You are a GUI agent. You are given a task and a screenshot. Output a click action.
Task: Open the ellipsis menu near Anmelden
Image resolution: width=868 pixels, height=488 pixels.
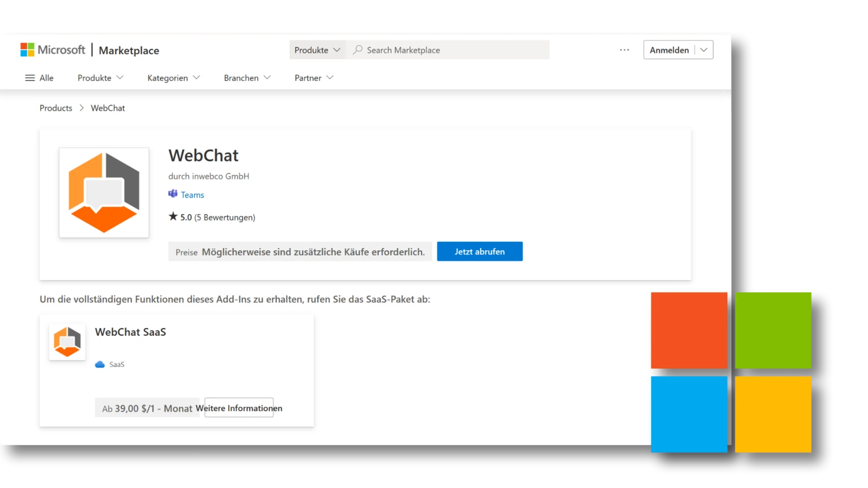click(x=624, y=50)
